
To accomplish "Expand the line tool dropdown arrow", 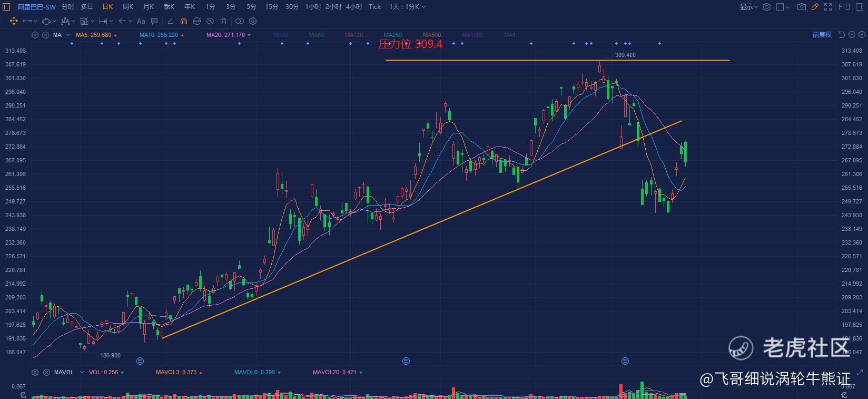I will (x=36, y=21).
